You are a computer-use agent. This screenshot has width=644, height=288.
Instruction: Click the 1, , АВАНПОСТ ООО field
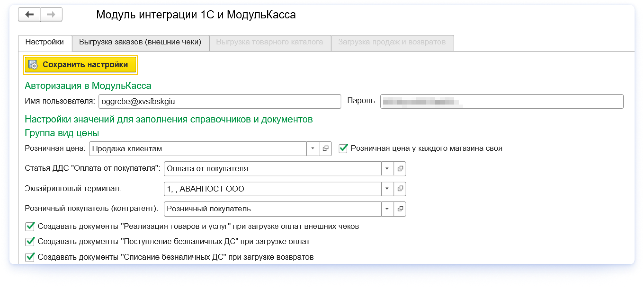(x=273, y=189)
